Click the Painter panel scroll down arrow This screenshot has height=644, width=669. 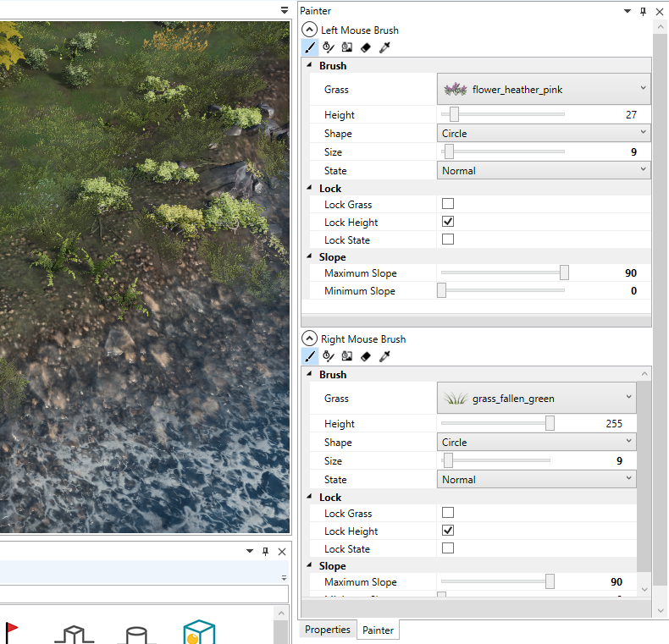click(660, 610)
